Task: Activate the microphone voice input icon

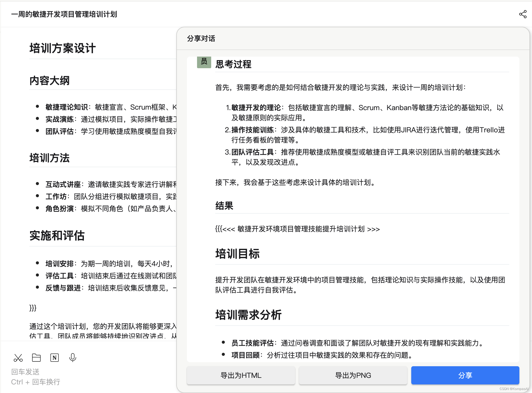Action: (73, 358)
